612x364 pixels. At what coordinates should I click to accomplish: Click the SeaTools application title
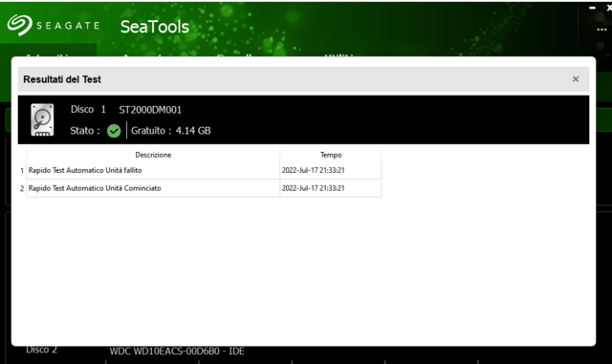tap(155, 27)
